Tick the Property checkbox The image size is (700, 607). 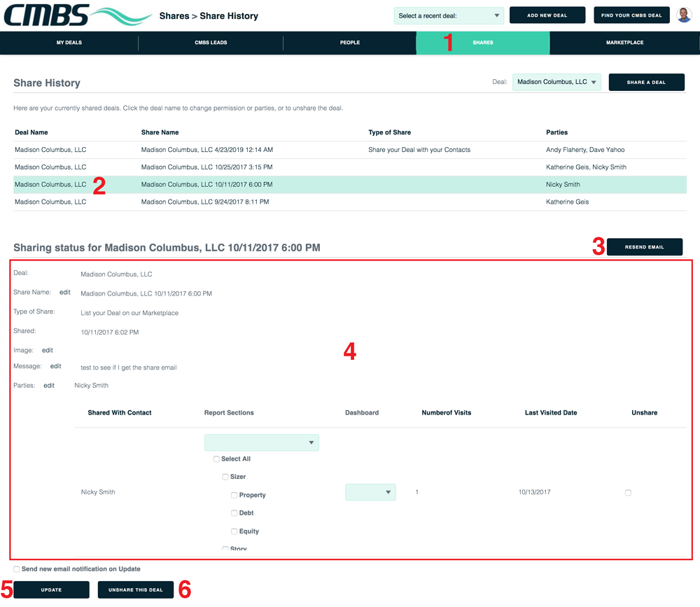click(x=234, y=495)
